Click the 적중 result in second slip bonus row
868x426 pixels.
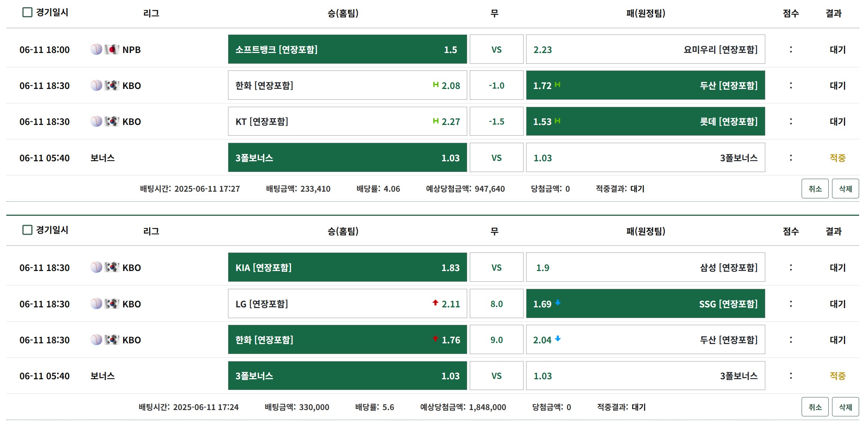837,376
